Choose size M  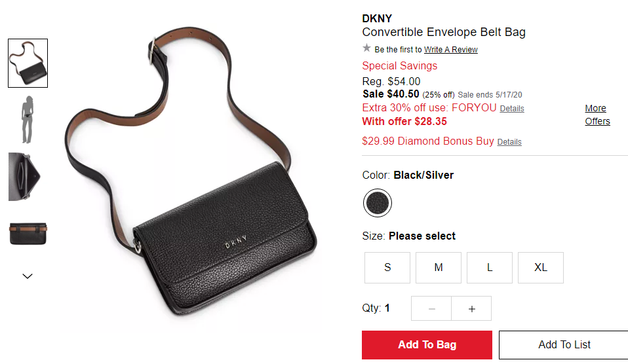click(x=439, y=268)
